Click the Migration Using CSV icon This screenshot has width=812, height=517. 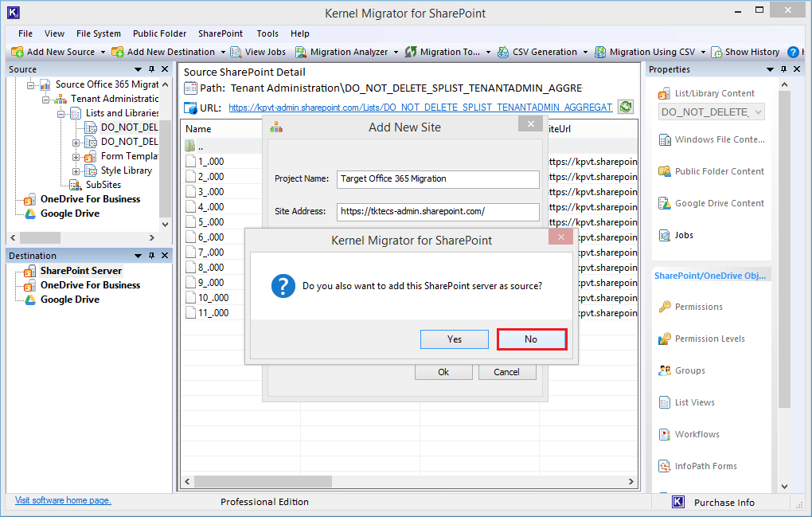pyautogui.click(x=600, y=52)
